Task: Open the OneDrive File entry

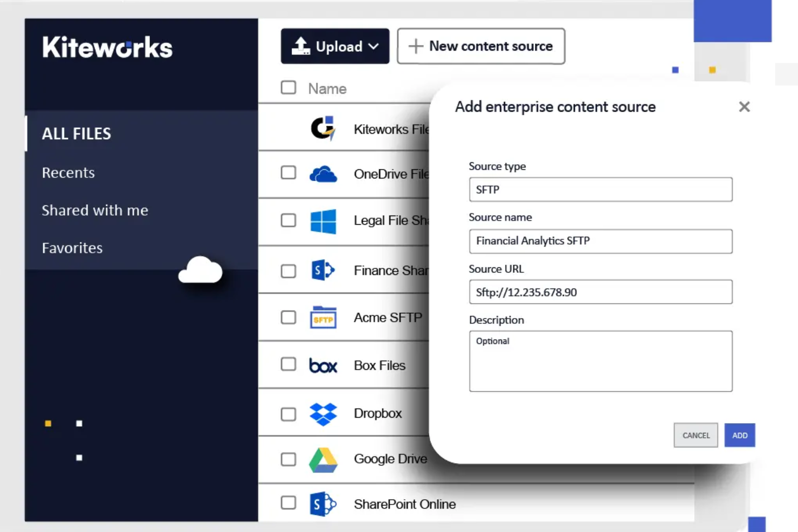Action: [x=391, y=174]
